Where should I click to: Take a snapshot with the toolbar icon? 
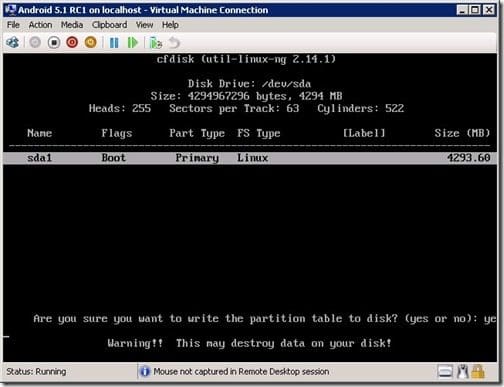point(156,43)
